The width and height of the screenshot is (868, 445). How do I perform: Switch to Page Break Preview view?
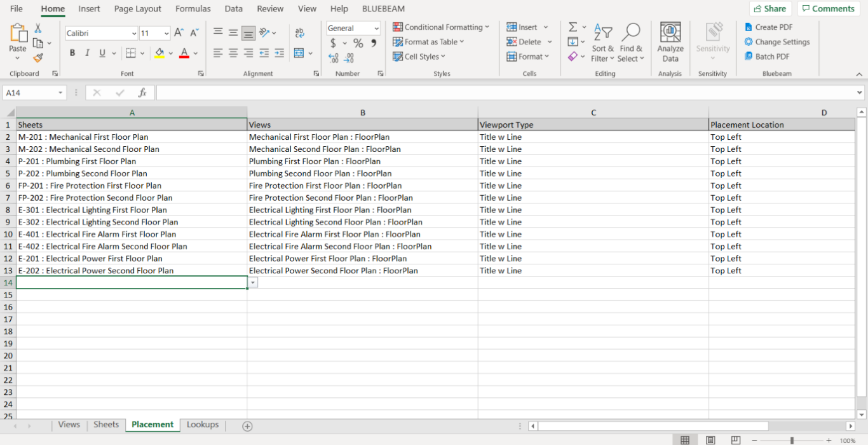(735, 440)
